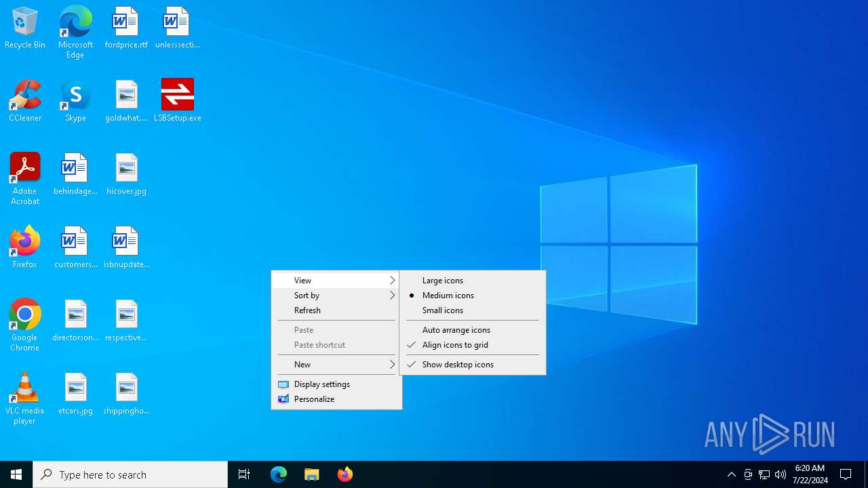This screenshot has width=868, height=488.
Task: Open the network tray icon
Action: pyautogui.click(x=764, y=474)
